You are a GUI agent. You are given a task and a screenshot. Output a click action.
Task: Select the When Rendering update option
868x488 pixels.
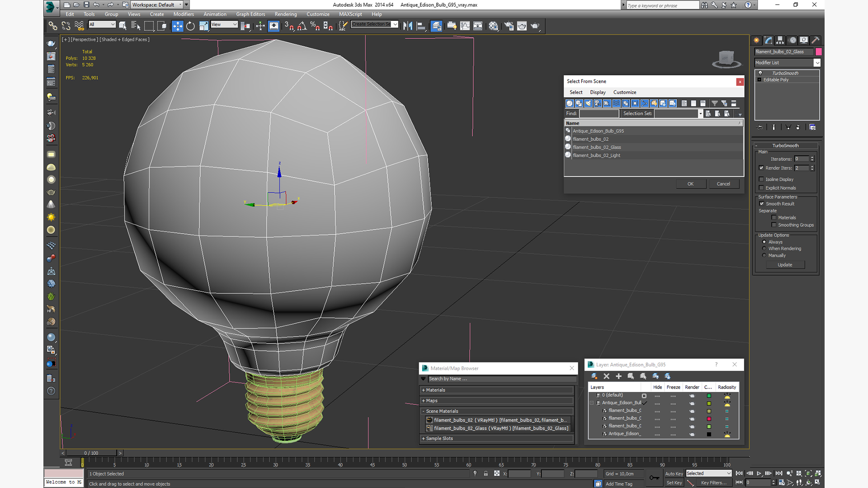[x=764, y=249]
